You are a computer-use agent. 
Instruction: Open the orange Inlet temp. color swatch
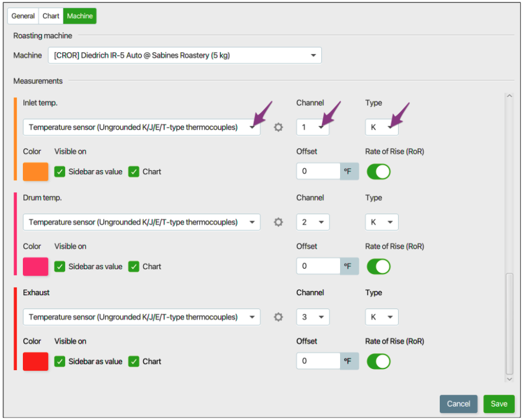(36, 172)
